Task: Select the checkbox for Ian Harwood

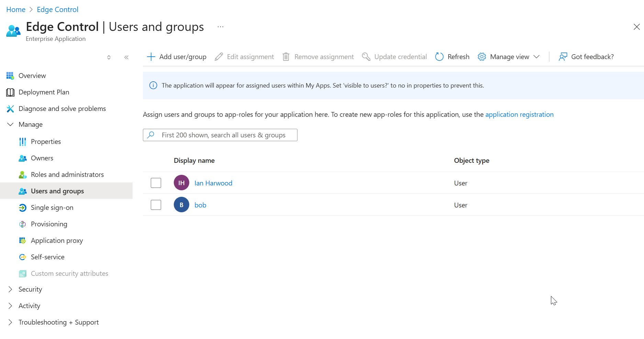Action: 156,183
